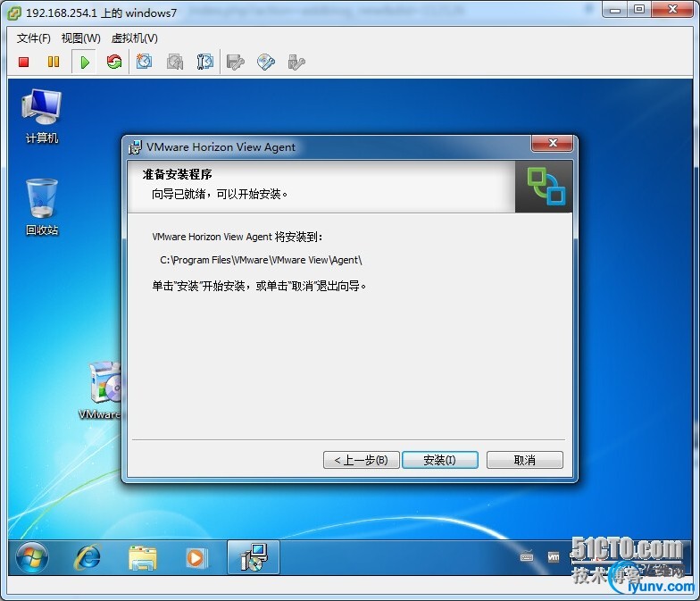Maximize the windows7 console window
Screen dimensions: 700x601
click(639, 9)
